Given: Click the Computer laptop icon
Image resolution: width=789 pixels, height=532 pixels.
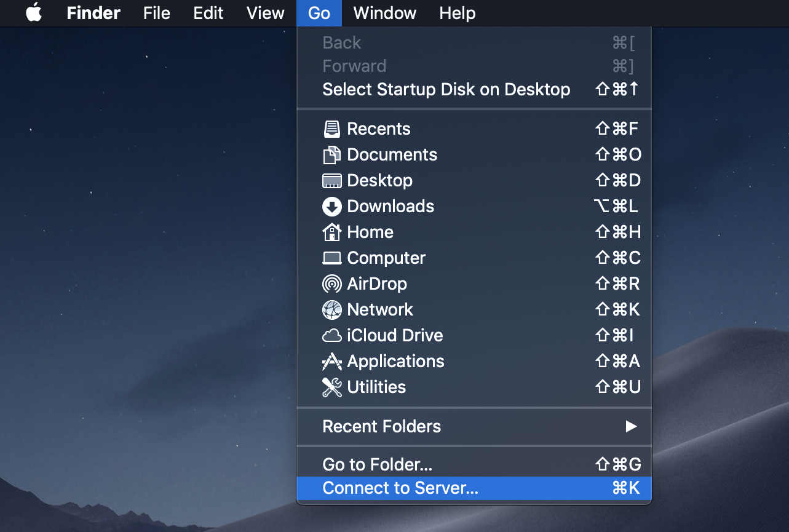Looking at the screenshot, I should tap(331, 258).
